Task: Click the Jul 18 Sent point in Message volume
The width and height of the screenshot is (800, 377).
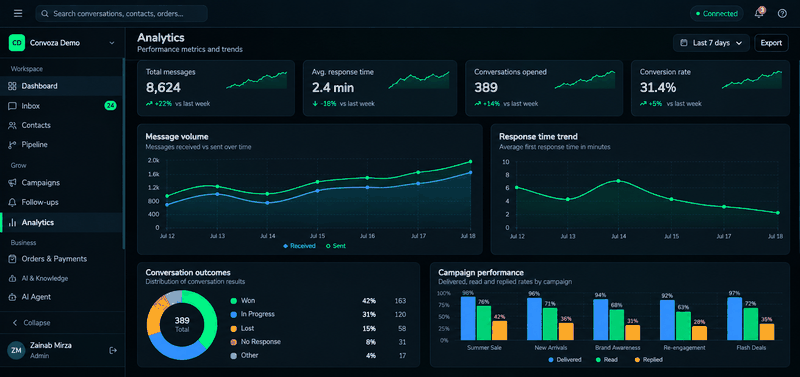Action: click(x=470, y=162)
